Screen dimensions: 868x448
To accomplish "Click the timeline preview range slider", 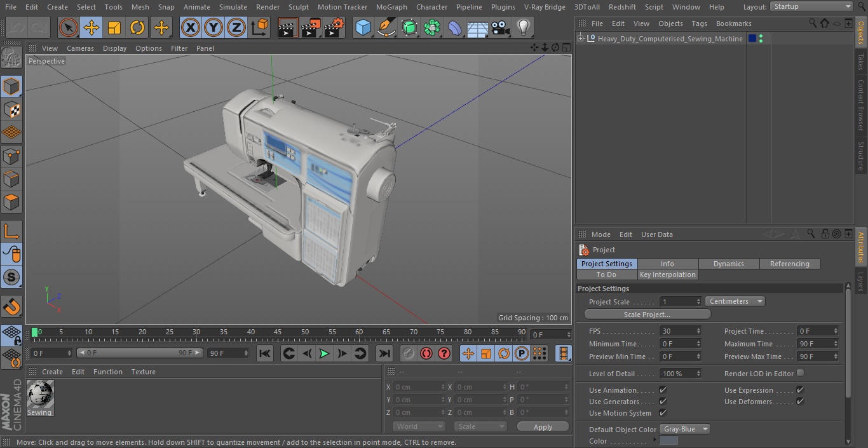I will pyautogui.click(x=139, y=353).
